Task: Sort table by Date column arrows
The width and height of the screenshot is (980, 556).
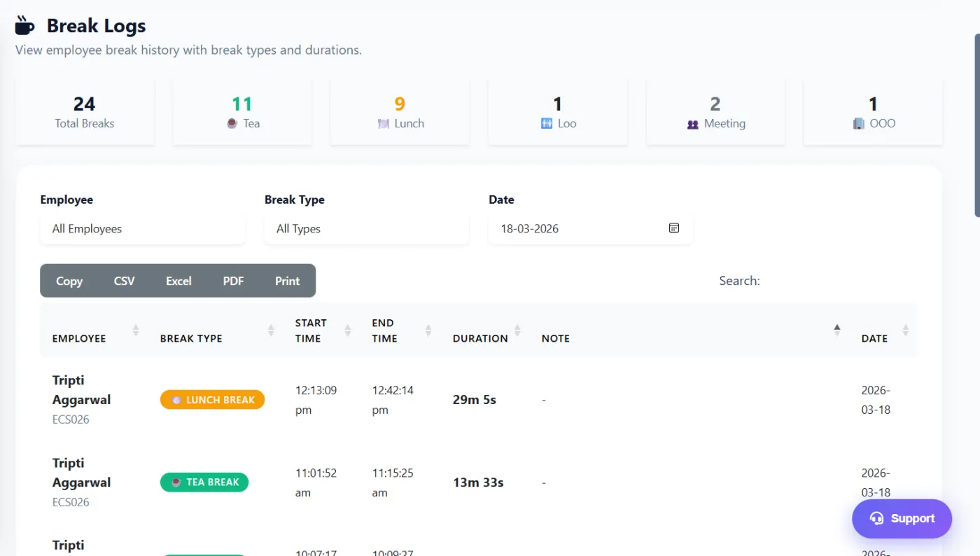Action: click(906, 331)
